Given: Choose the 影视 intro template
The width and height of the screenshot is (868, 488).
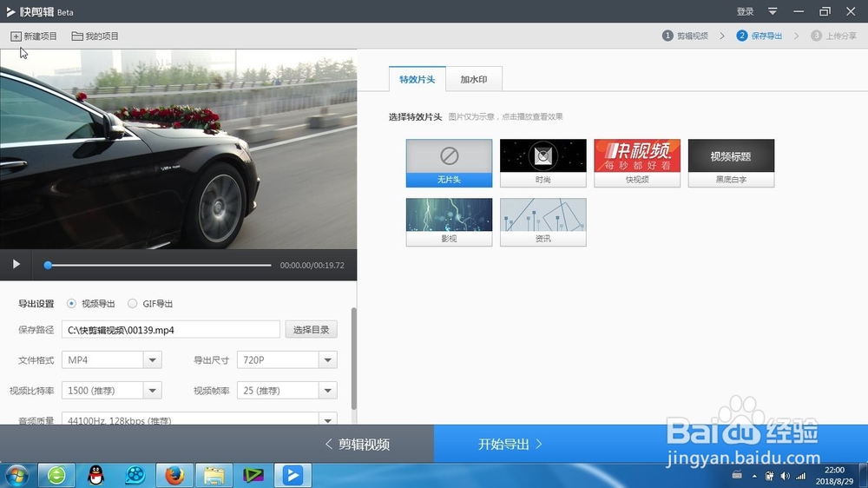Looking at the screenshot, I should tap(449, 222).
